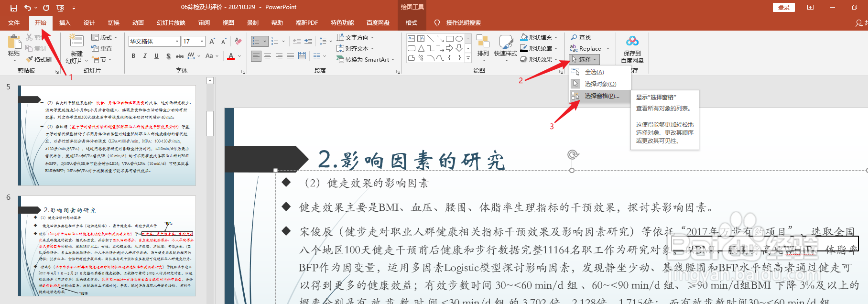The width and height of the screenshot is (868, 304).
Task: Decrease font size with the small A icon
Action: tap(223, 42)
